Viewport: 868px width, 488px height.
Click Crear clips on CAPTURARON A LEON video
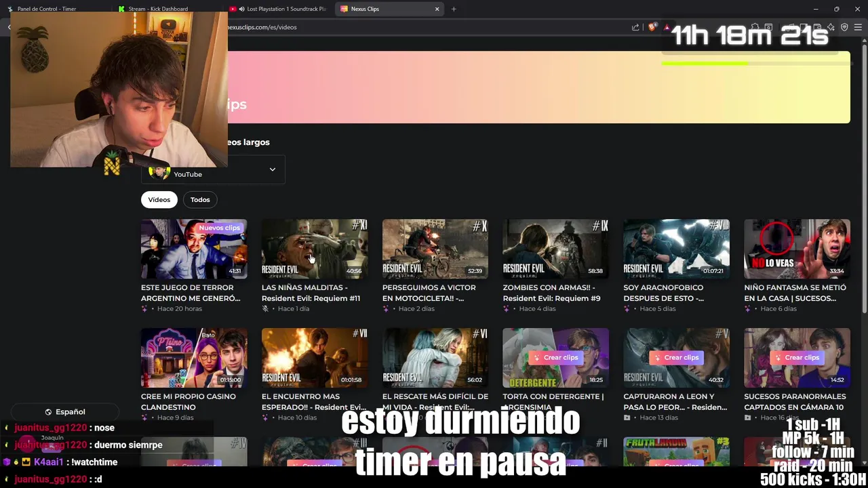[x=676, y=357]
